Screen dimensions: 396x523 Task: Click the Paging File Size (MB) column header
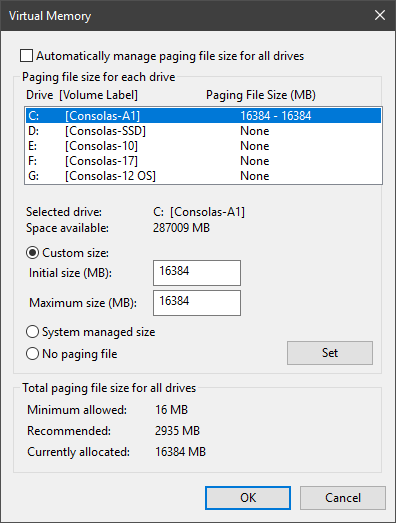[x=261, y=95]
